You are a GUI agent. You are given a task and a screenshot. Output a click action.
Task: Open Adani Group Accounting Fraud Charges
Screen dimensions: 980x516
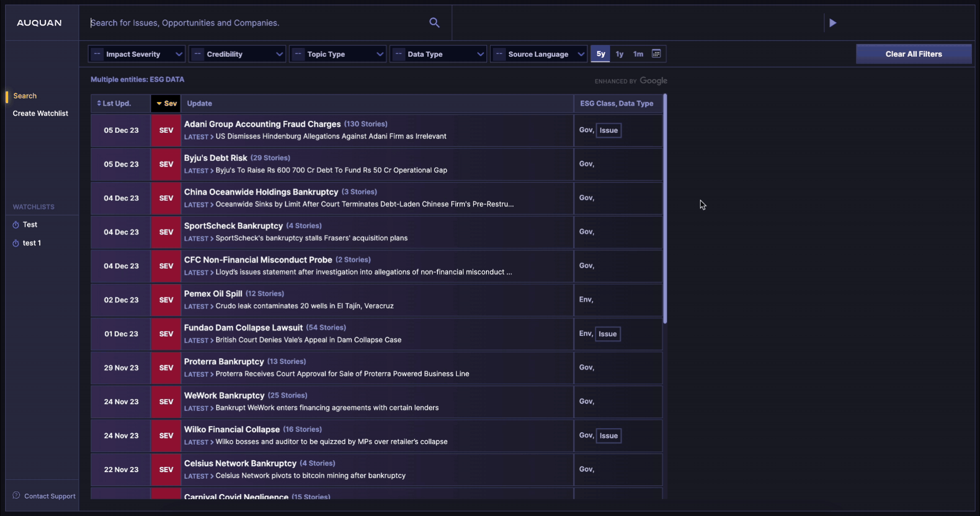pos(262,124)
